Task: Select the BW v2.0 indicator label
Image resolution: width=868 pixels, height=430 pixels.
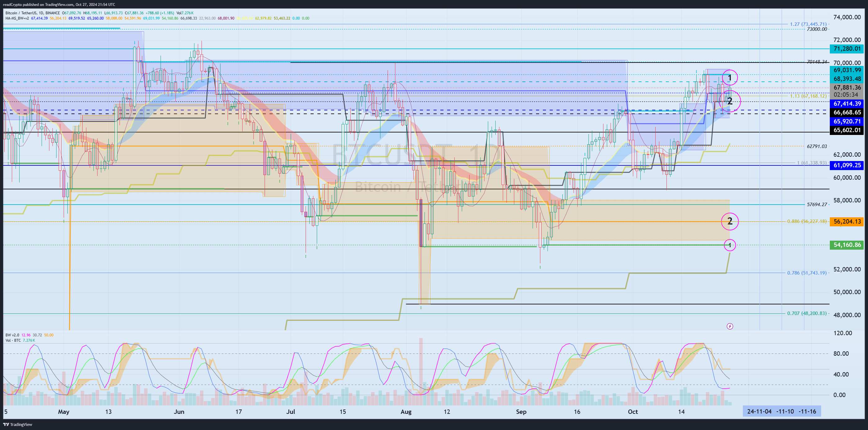Action: pyautogui.click(x=12, y=335)
